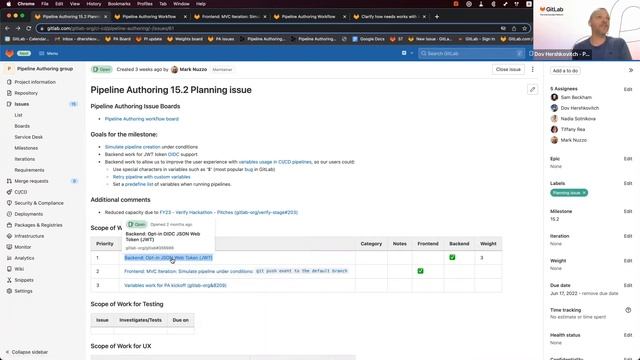The height and width of the screenshot is (360, 640).
Task: Click the Time tracking help icon
Action: pyautogui.click(x=628, y=310)
